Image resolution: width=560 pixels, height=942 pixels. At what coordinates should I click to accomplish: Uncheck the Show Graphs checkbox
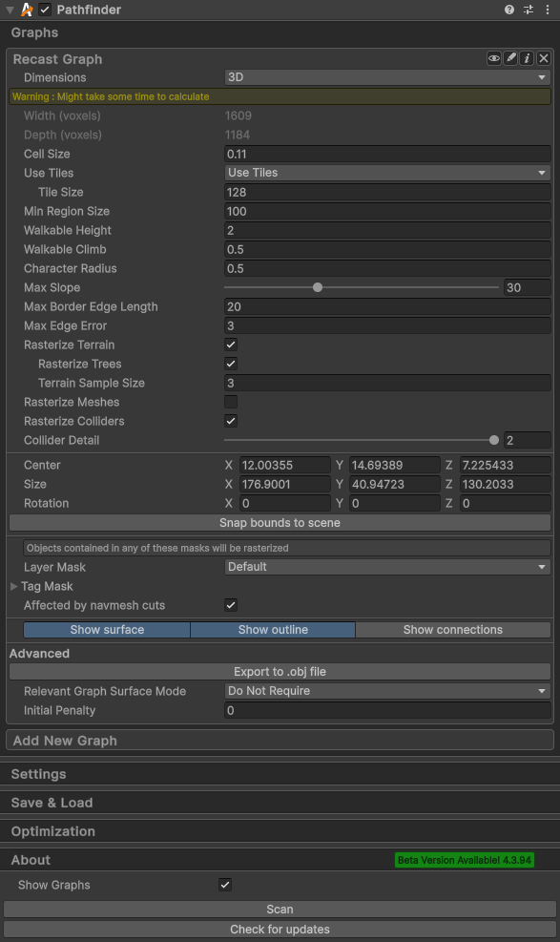point(225,885)
